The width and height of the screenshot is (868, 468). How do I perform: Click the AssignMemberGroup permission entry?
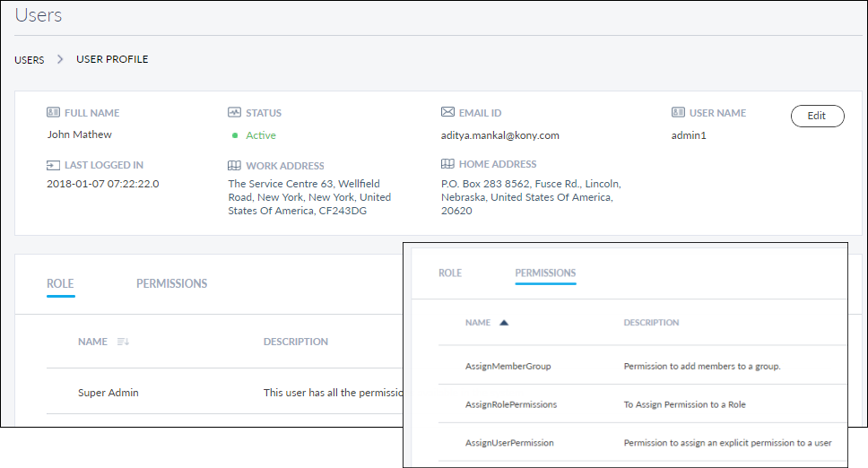pos(508,366)
